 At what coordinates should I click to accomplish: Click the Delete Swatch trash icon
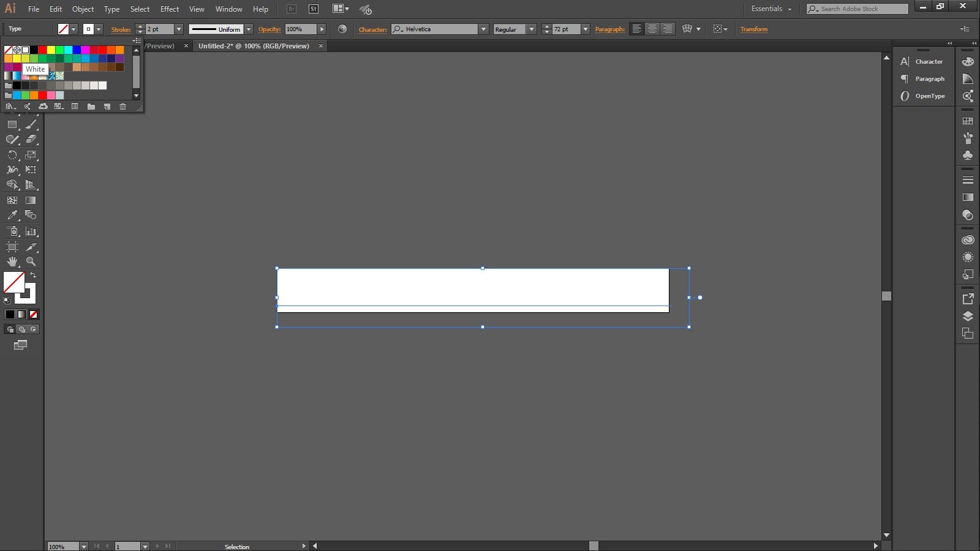123,107
